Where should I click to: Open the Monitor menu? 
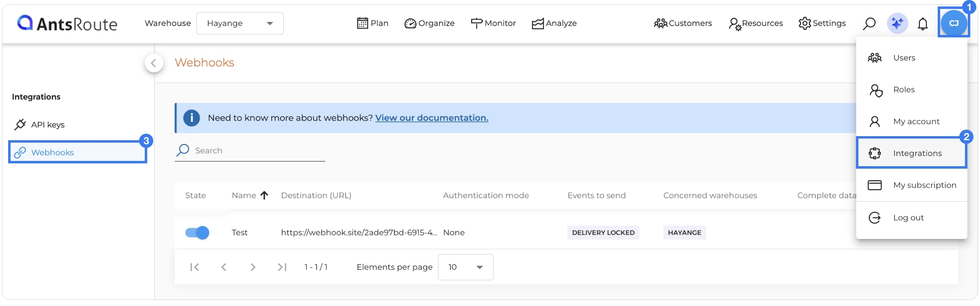click(x=493, y=23)
